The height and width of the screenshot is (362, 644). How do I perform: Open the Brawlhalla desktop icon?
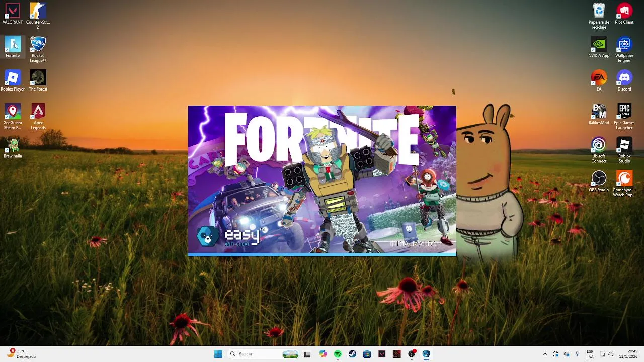pos(13,148)
